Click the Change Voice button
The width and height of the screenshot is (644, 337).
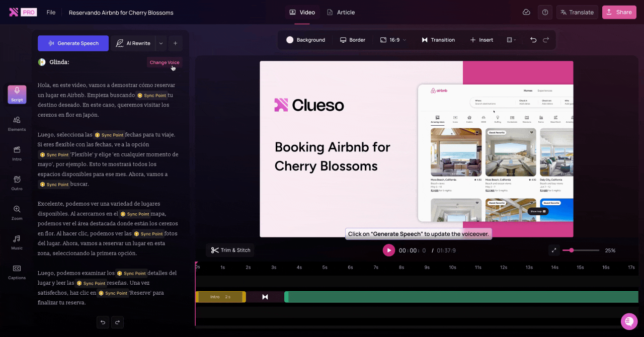coord(165,62)
